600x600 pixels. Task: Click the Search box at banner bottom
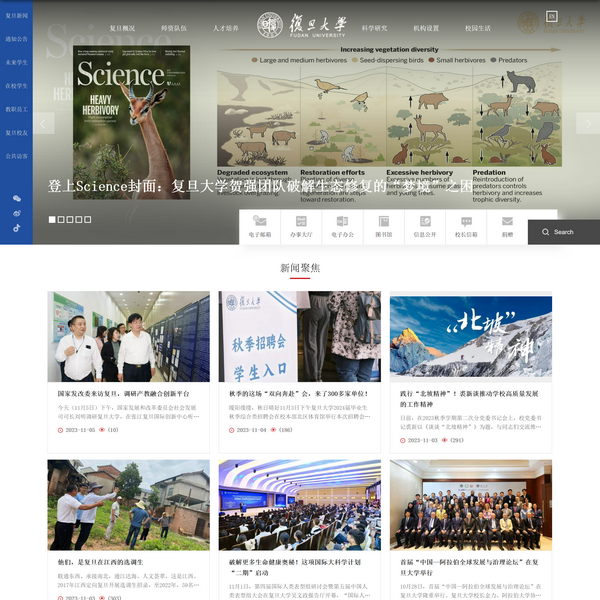564,232
